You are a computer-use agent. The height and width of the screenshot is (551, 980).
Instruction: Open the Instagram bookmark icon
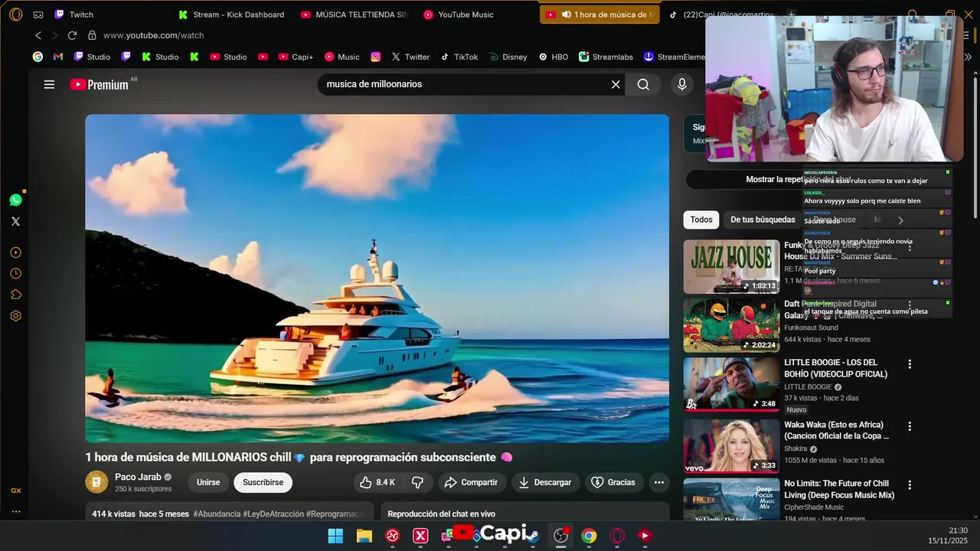point(375,57)
